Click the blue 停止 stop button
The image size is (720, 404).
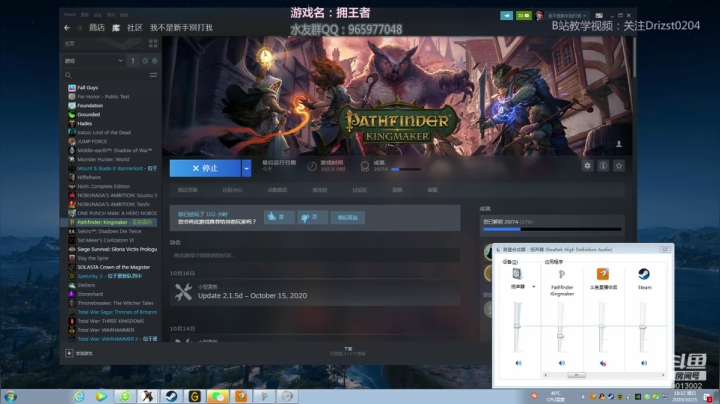(x=205, y=168)
